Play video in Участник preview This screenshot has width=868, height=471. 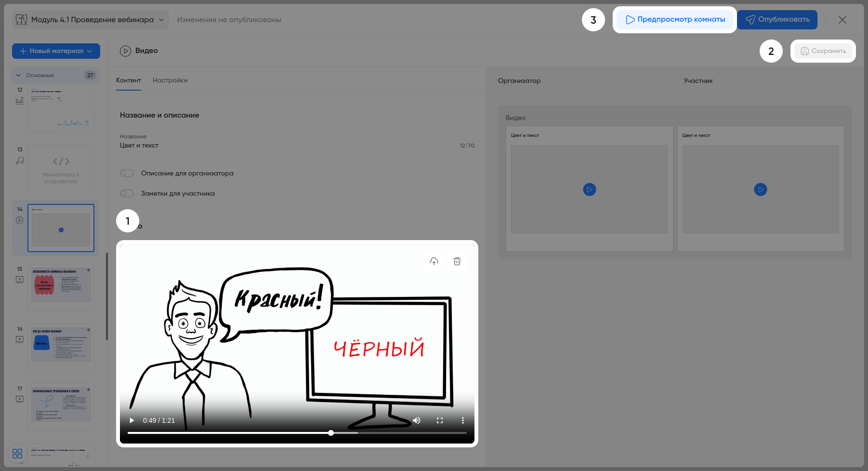click(x=761, y=189)
